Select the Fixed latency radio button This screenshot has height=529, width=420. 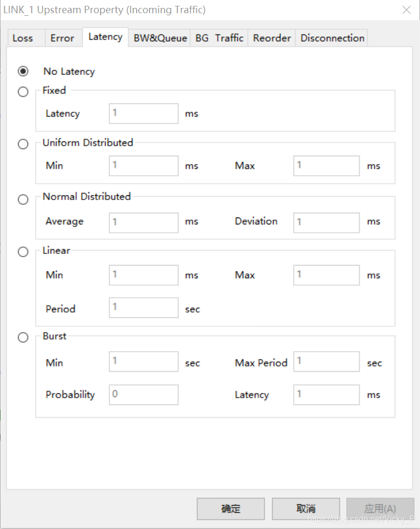click(23, 91)
